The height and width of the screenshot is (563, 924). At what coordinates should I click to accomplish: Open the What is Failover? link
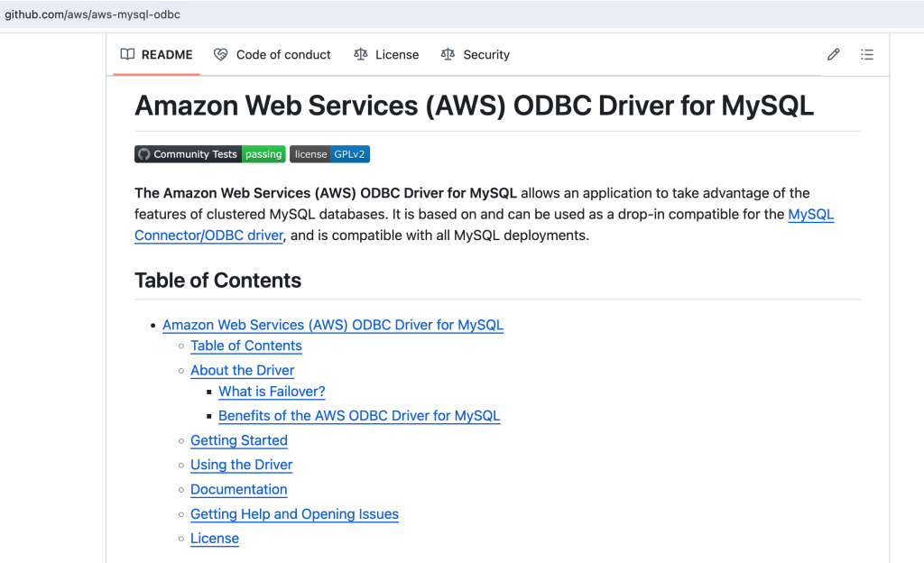[x=272, y=392]
